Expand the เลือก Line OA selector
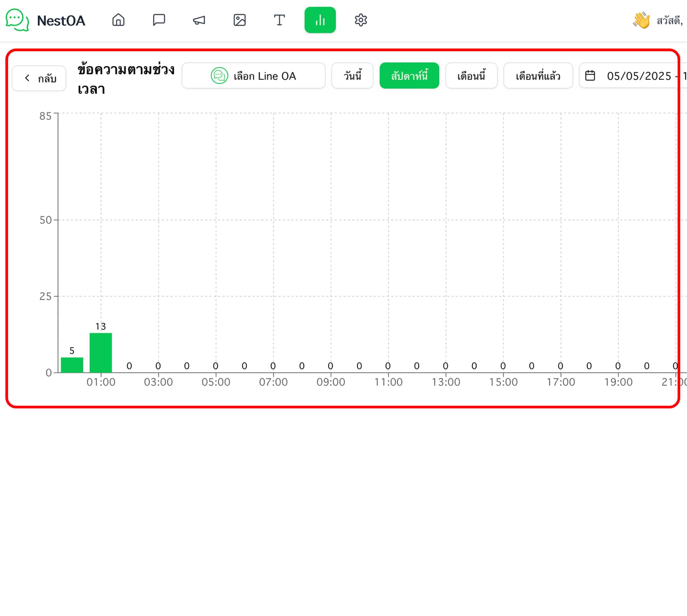Image resolution: width=687 pixels, height=616 pixels. coord(253,75)
